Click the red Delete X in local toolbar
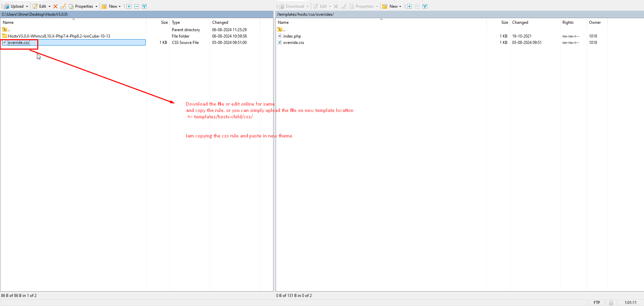This screenshot has width=644, height=306. (55, 6)
